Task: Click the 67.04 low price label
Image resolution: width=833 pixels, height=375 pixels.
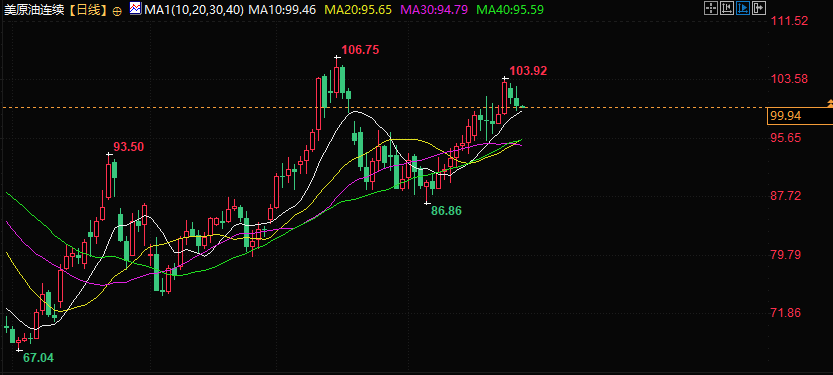Action: 38,357
